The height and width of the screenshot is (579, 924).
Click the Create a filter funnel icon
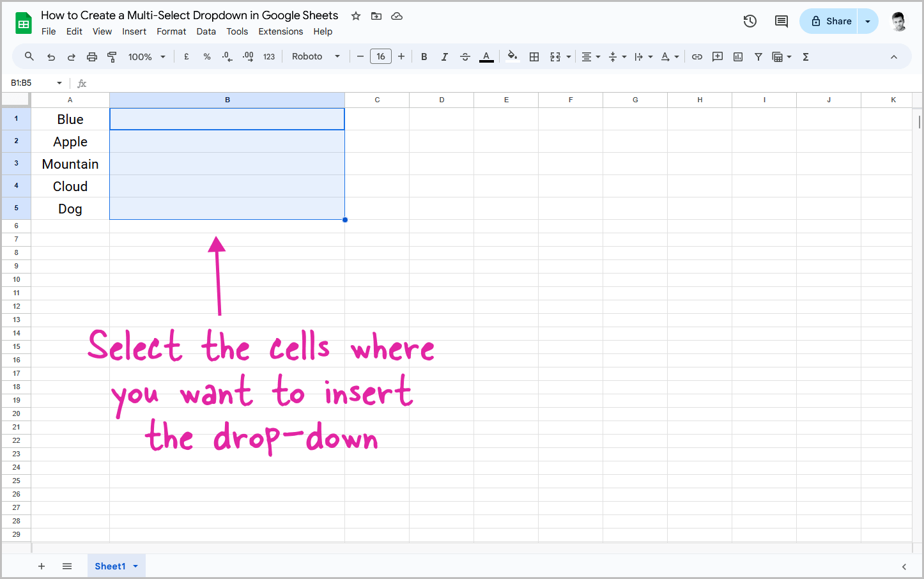pos(758,57)
